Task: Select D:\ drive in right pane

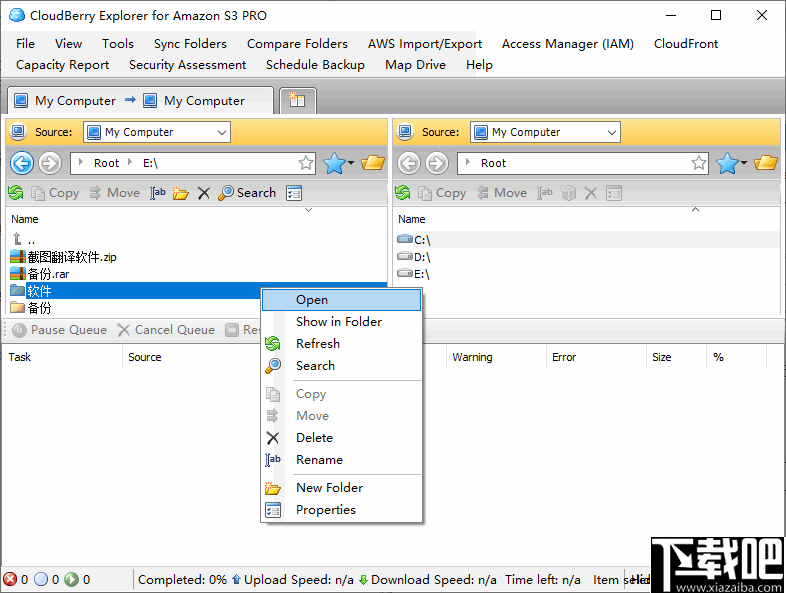Action: 414,257
